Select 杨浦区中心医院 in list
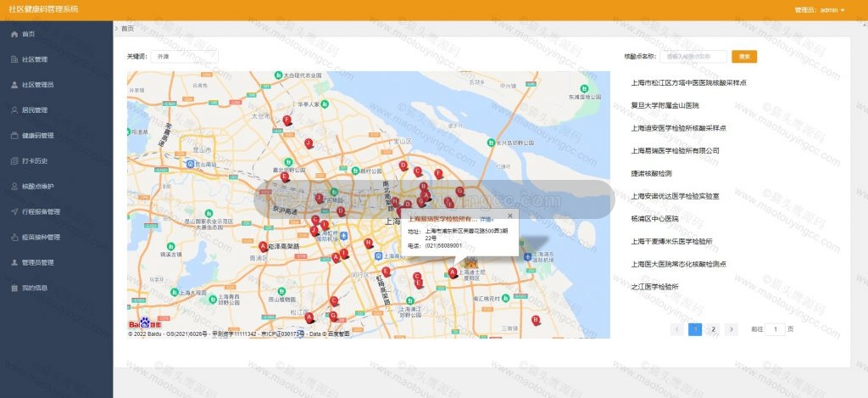 pyautogui.click(x=655, y=219)
